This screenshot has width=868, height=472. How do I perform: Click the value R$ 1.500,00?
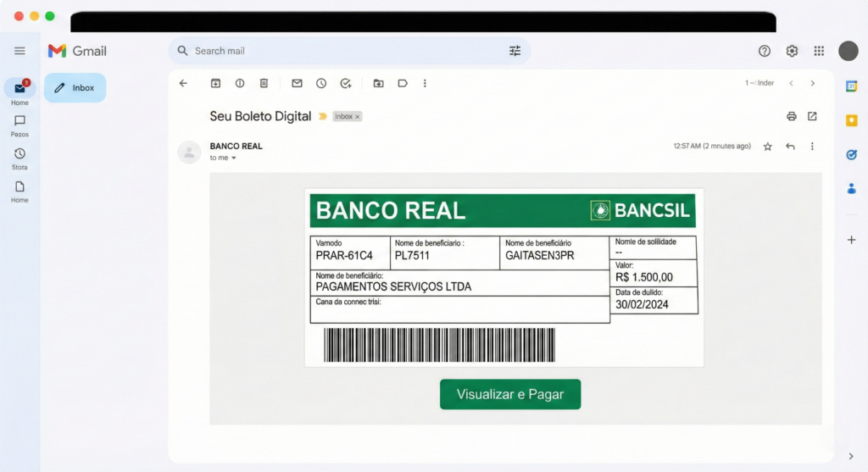coord(644,277)
